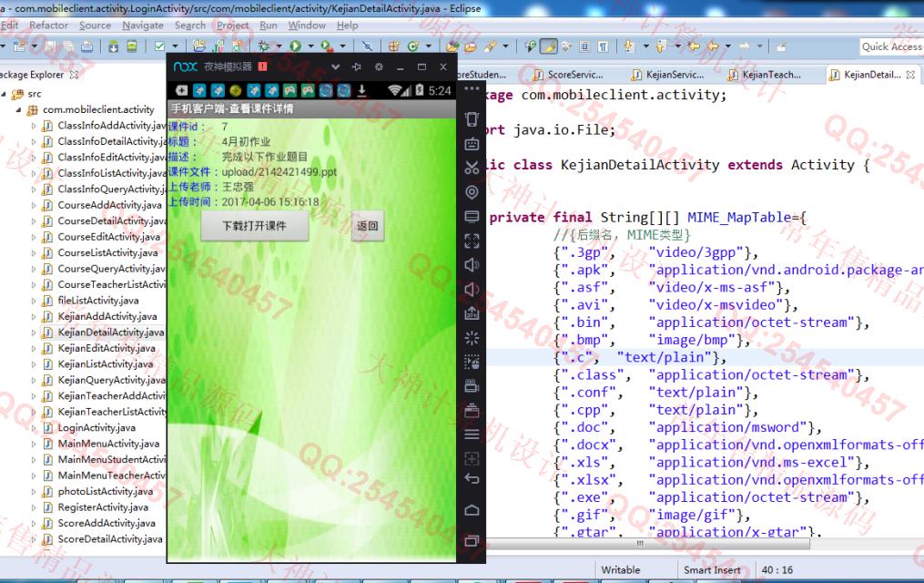Click Smart Insert in status bar
The height and width of the screenshot is (583, 924).
point(712,570)
